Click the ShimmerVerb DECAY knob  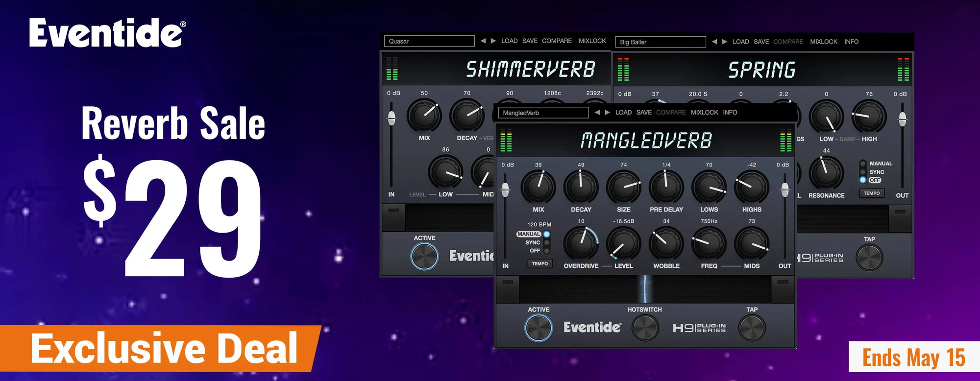467,116
